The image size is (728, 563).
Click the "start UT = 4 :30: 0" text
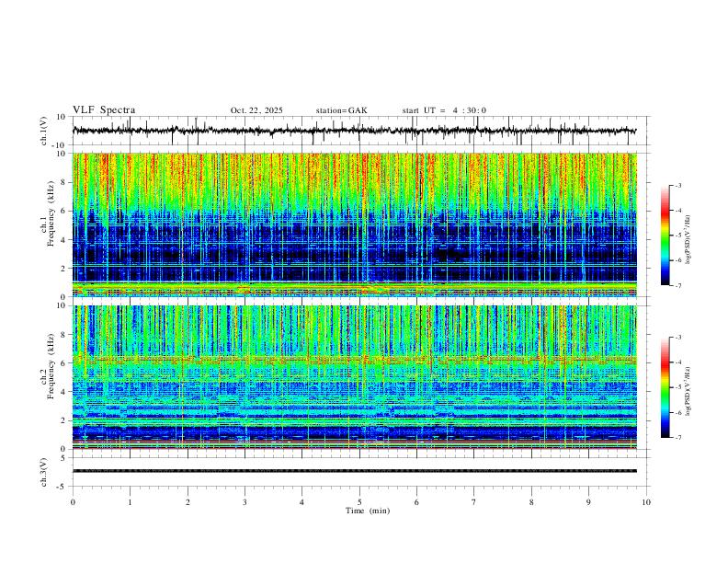[x=444, y=110]
